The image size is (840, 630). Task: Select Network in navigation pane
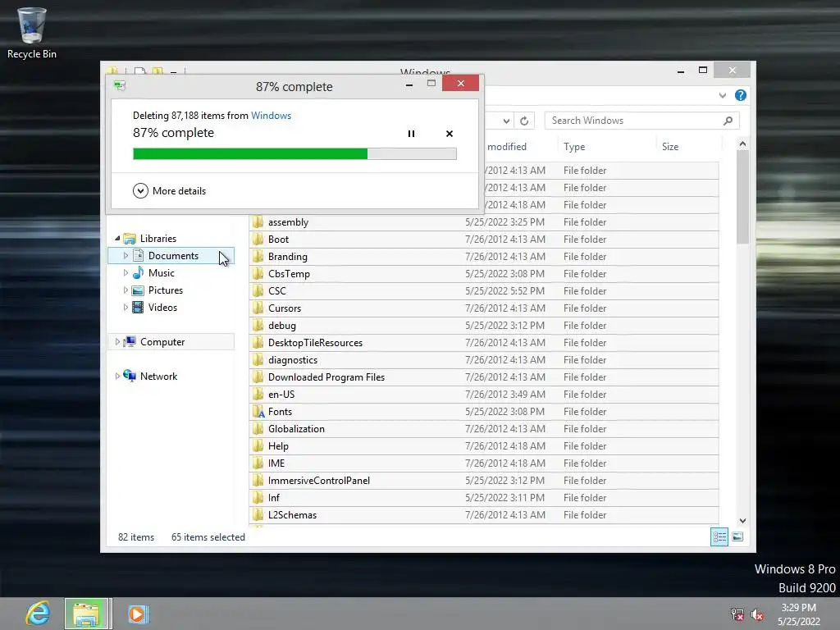coord(158,376)
